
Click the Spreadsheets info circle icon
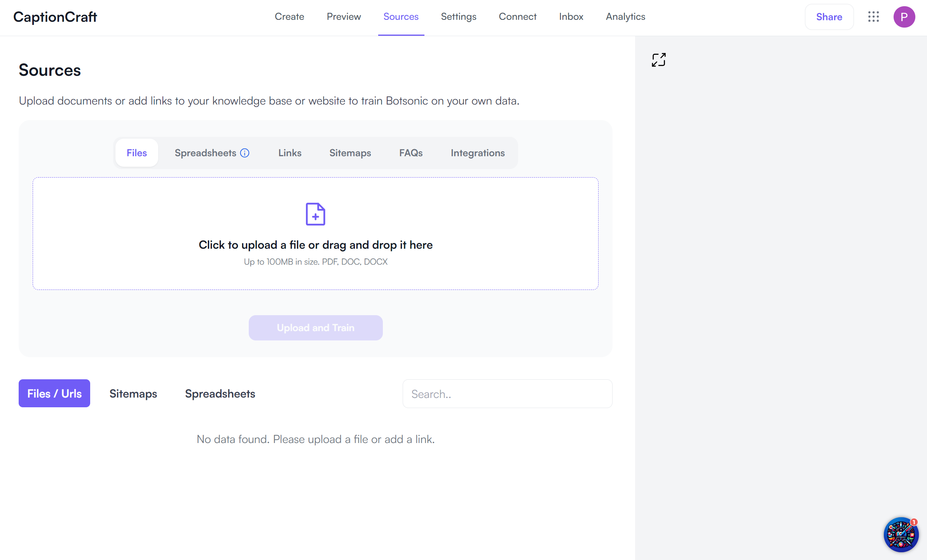(245, 153)
